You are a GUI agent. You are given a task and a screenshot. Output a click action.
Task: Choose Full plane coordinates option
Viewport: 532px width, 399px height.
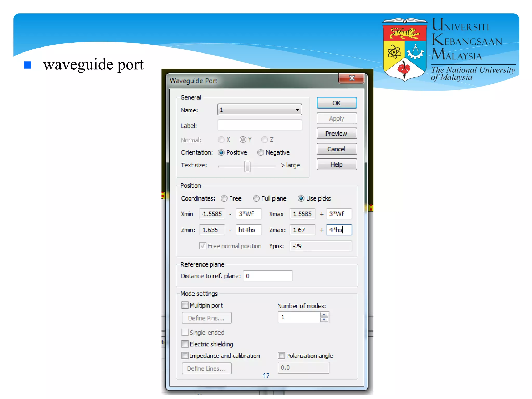tap(256, 198)
